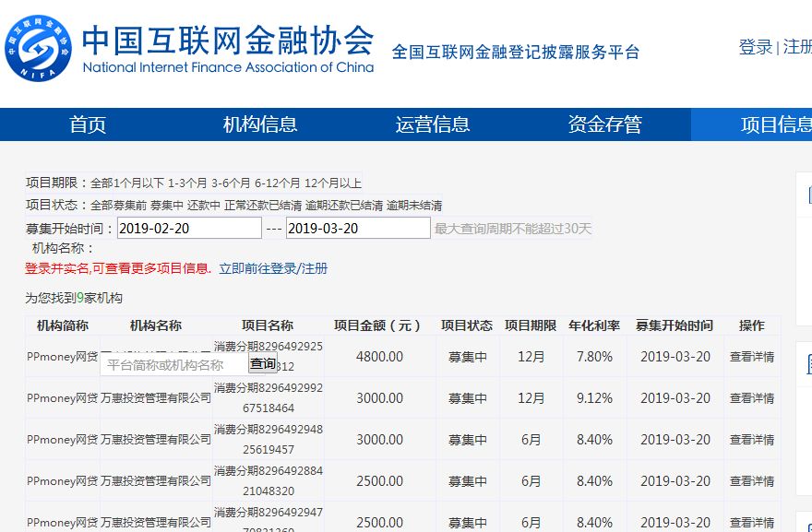Filter project term by 1-3个月
812x532 pixels.
[x=187, y=183]
